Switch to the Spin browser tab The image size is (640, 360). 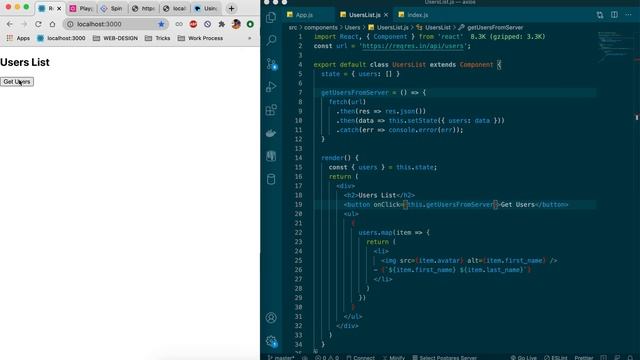click(112, 8)
